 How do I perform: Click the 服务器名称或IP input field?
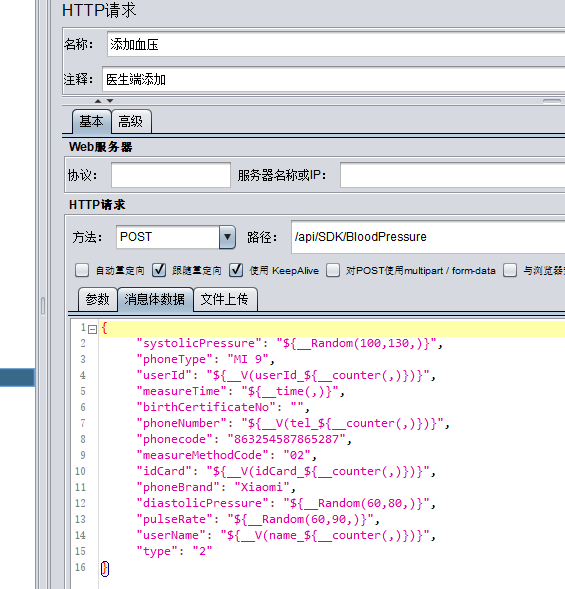(x=453, y=175)
